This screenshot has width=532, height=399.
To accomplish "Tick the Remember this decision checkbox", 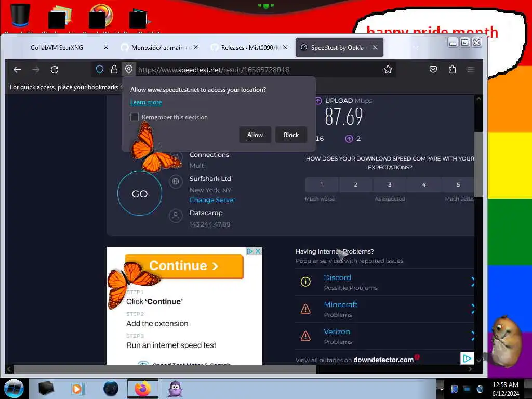I will pos(135,117).
